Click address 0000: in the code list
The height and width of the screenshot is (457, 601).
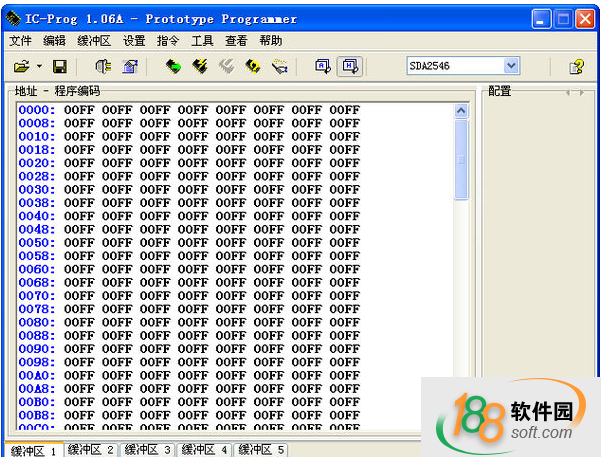(x=36, y=110)
